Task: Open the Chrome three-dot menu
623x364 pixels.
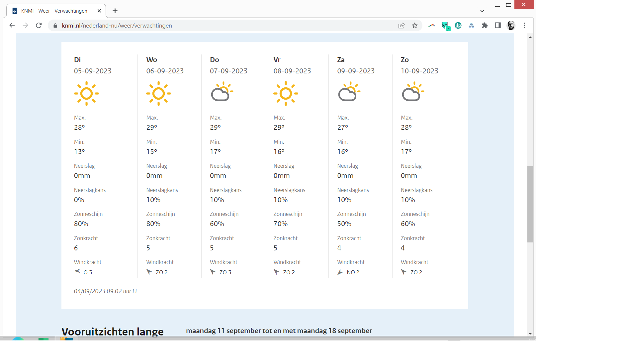Action: coord(524,26)
